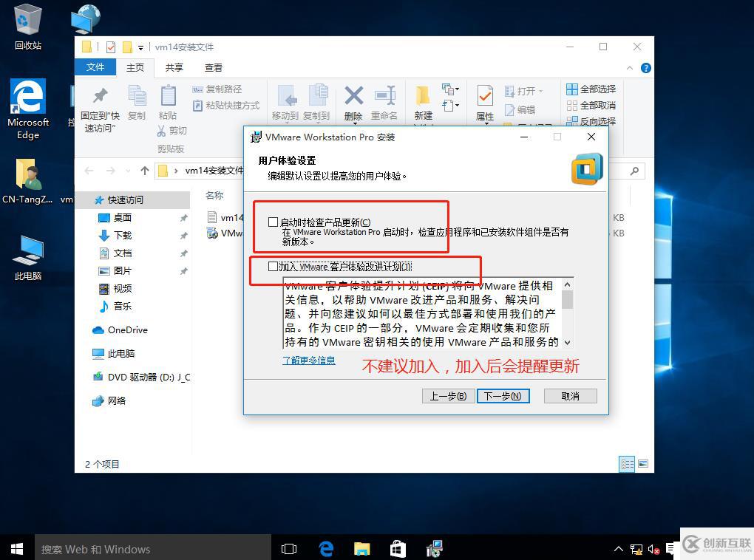The image size is (754, 560).
Task: Show hidden system tray icons
Action: (619, 549)
